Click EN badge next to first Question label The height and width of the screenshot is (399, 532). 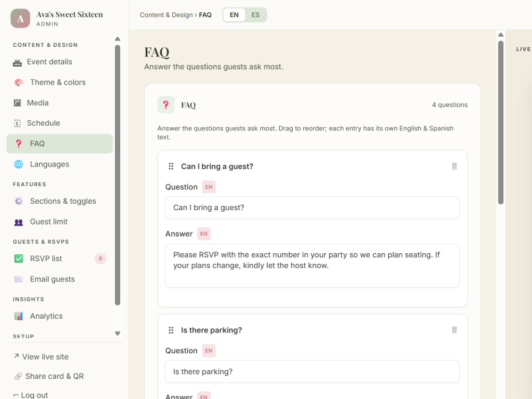coord(209,187)
